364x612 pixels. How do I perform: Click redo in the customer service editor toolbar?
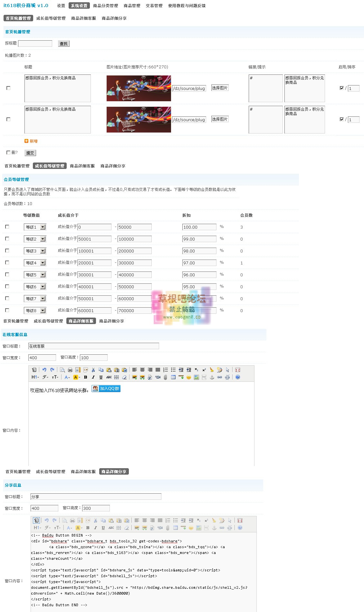coord(52,370)
